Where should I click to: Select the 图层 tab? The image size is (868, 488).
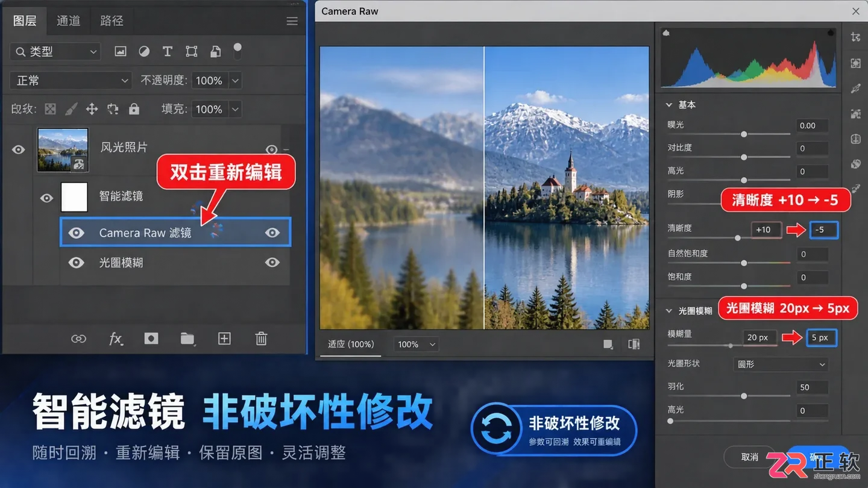tap(25, 20)
